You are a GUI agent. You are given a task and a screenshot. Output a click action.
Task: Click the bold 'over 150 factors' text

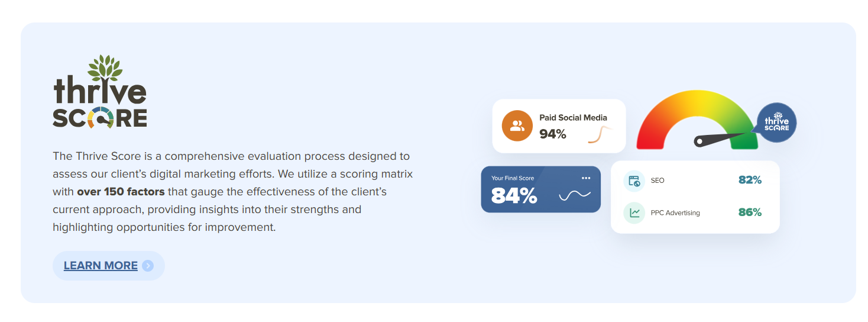tap(121, 192)
